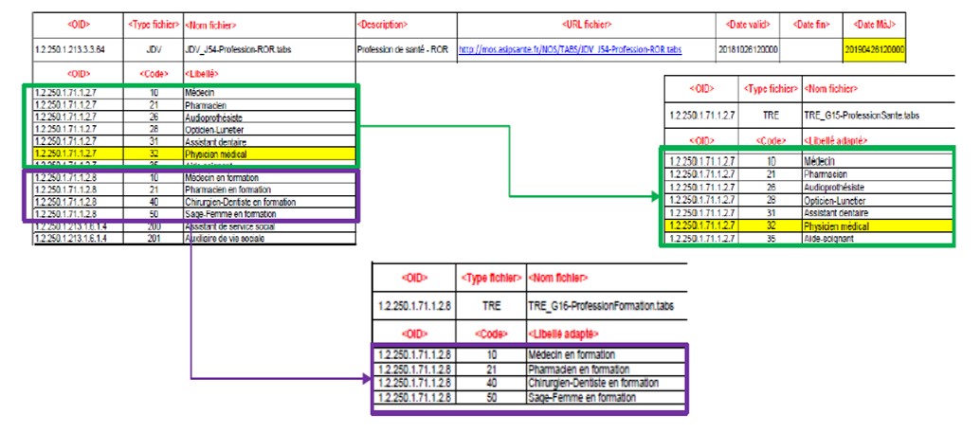Click TRE type cell beside TRE_G16-ProfessionFormation.tabs
Viewport: 980px width, 433px height.
492,307
